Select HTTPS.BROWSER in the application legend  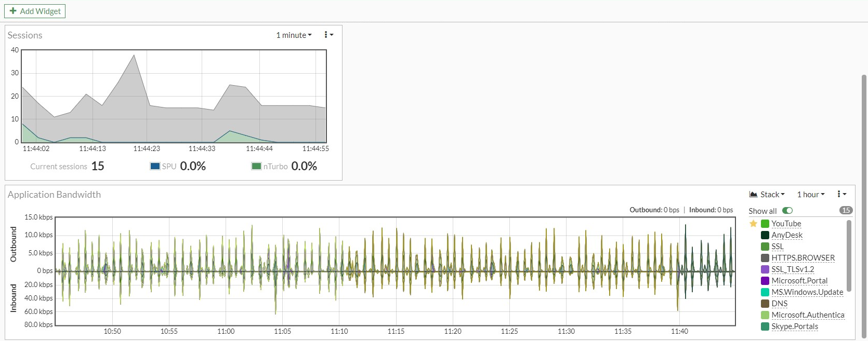point(803,258)
